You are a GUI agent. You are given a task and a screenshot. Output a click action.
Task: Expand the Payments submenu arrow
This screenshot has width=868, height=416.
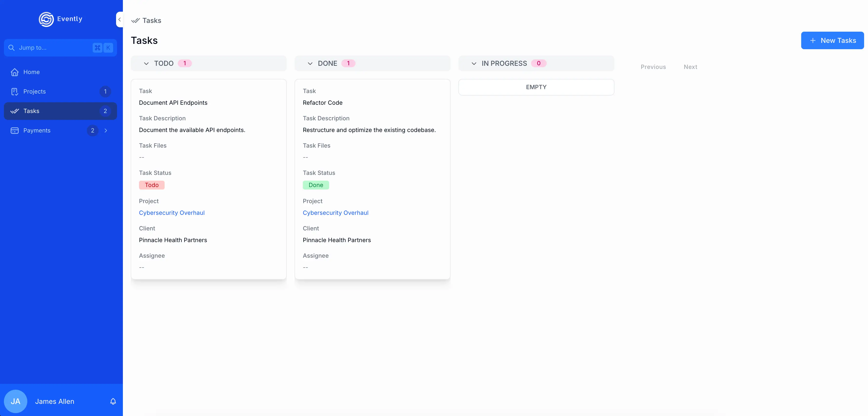[106, 131]
